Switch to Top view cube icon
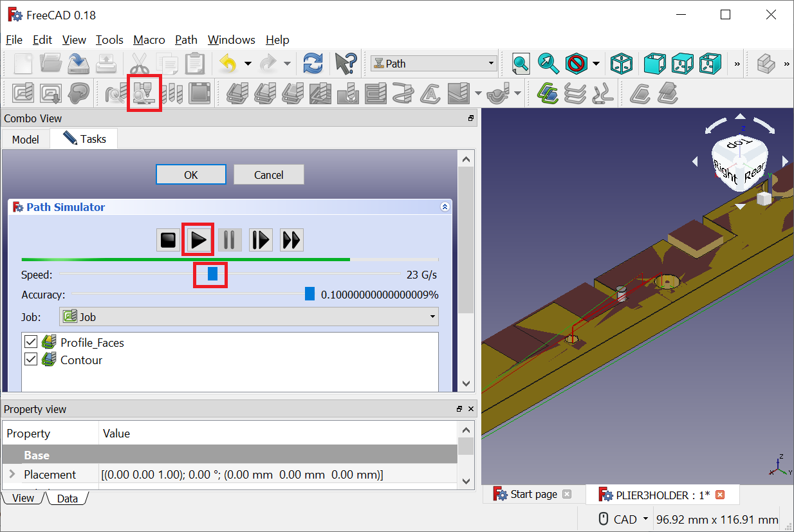 (x=682, y=64)
